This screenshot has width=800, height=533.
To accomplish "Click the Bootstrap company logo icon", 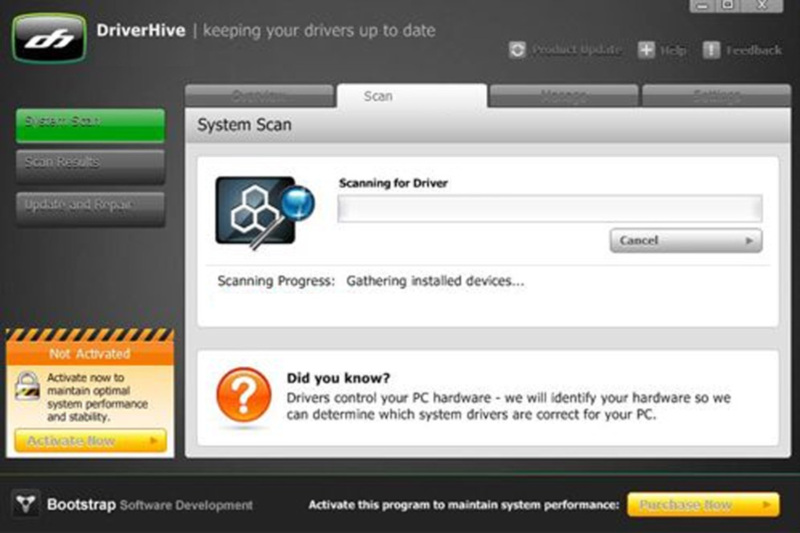I will 26,504.
